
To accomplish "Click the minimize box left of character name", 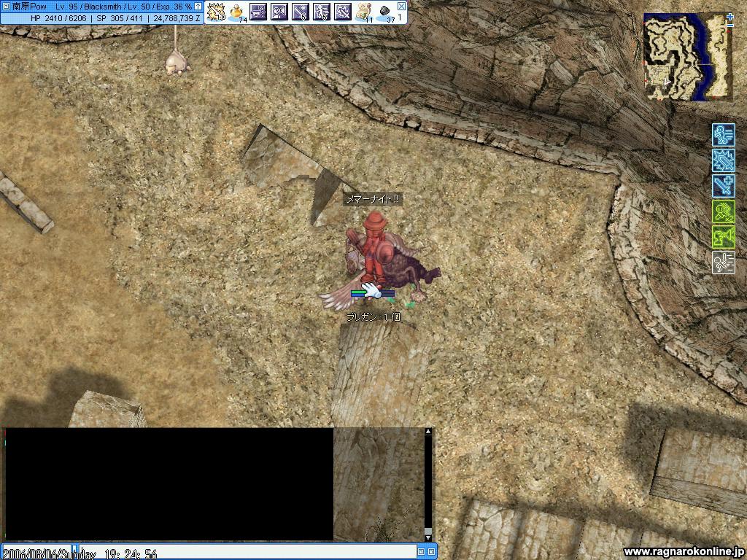I will point(6,6).
